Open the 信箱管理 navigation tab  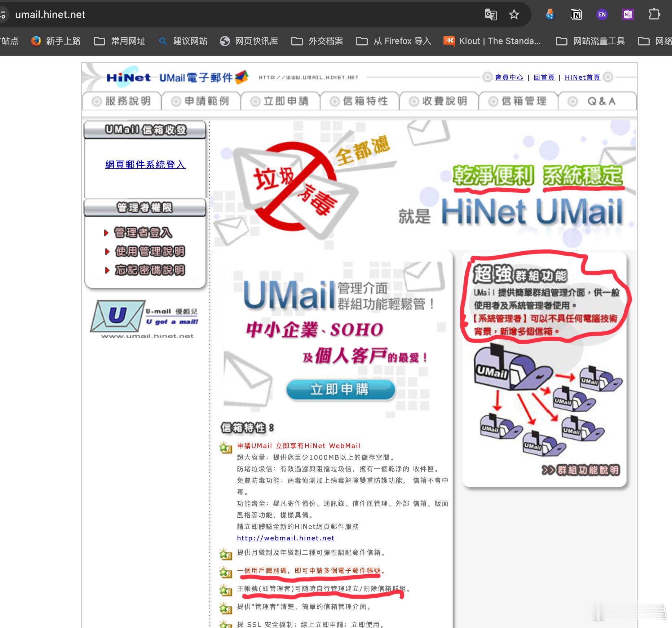pos(518,101)
